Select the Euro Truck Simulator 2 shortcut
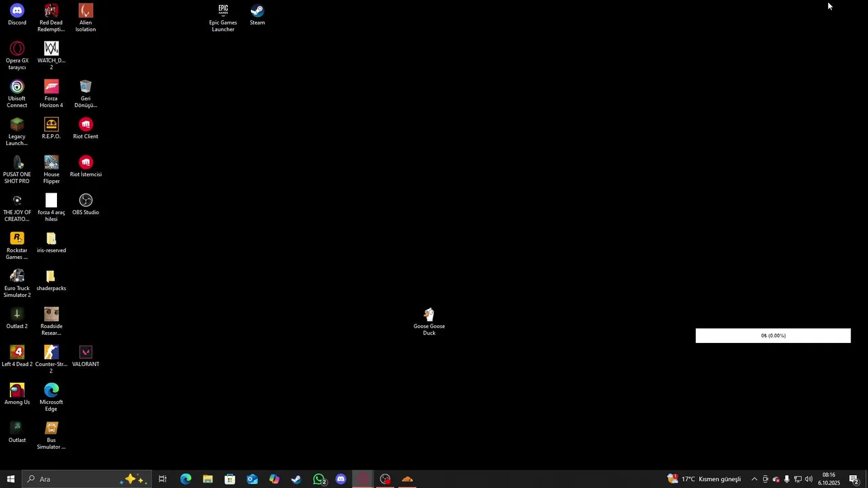Image resolution: width=868 pixels, height=488 pixels. [17, 284]
